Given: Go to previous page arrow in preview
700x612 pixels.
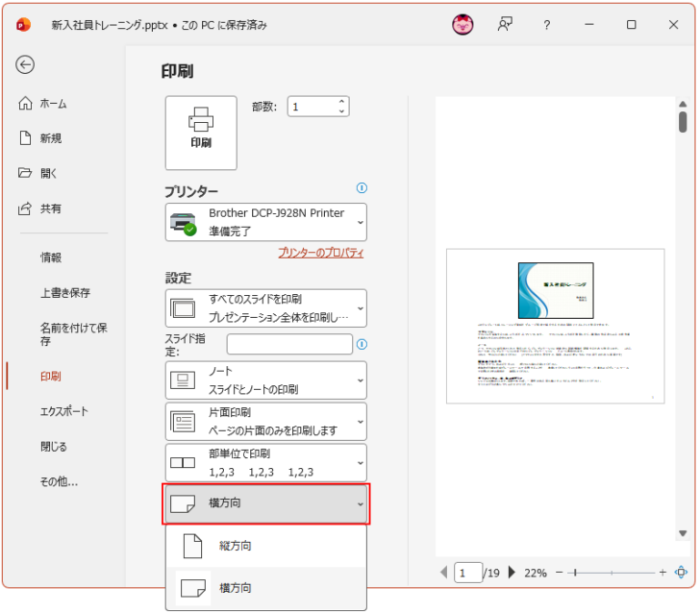Looking at the screenshot, I should pyautogui.click(x=443, y=573).
